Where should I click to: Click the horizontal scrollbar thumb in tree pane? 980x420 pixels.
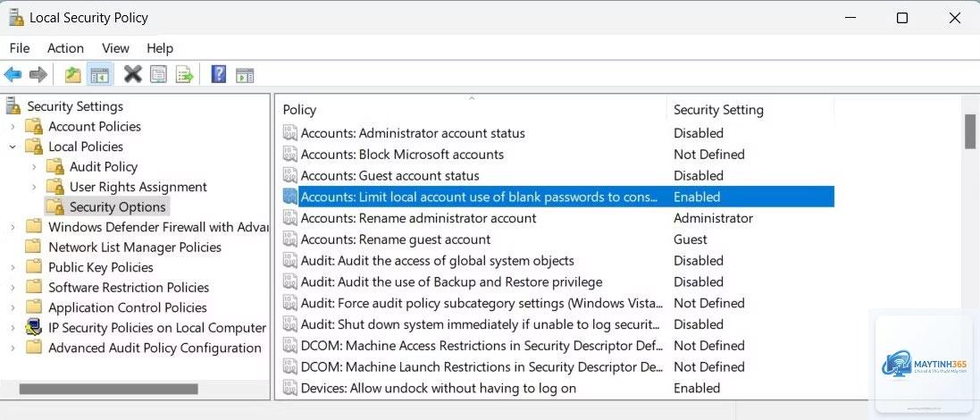[109, 389]
